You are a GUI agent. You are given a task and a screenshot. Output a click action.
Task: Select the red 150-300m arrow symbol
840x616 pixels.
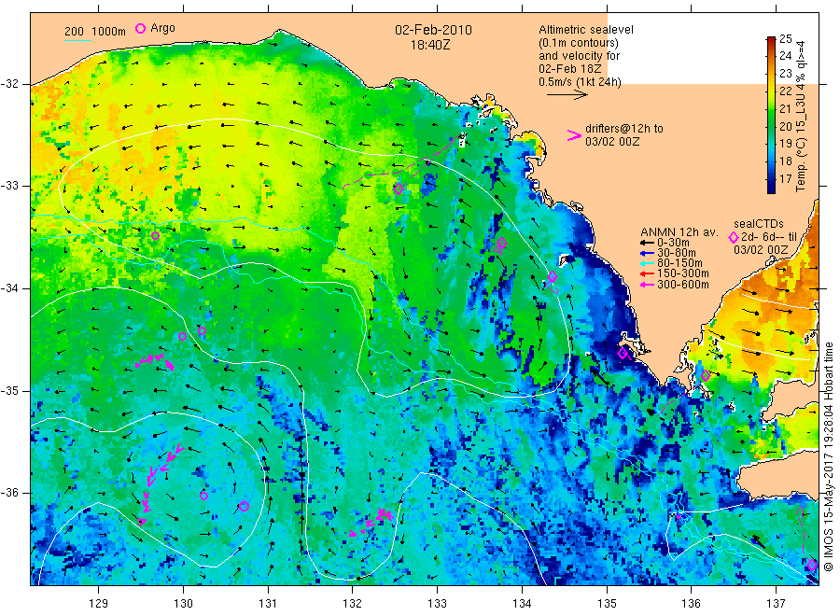(647, 274)
